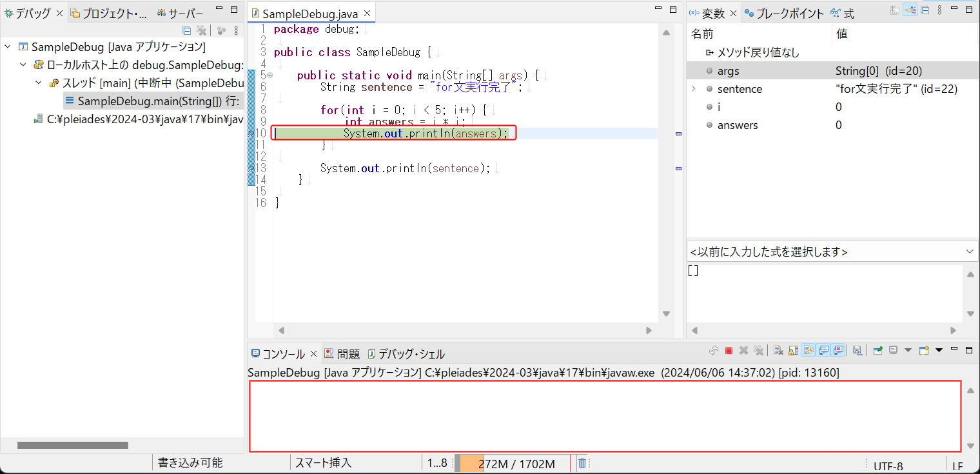
Task: Select the C:¥pleiades javaw process entry
Action: [x=139, y=119]
